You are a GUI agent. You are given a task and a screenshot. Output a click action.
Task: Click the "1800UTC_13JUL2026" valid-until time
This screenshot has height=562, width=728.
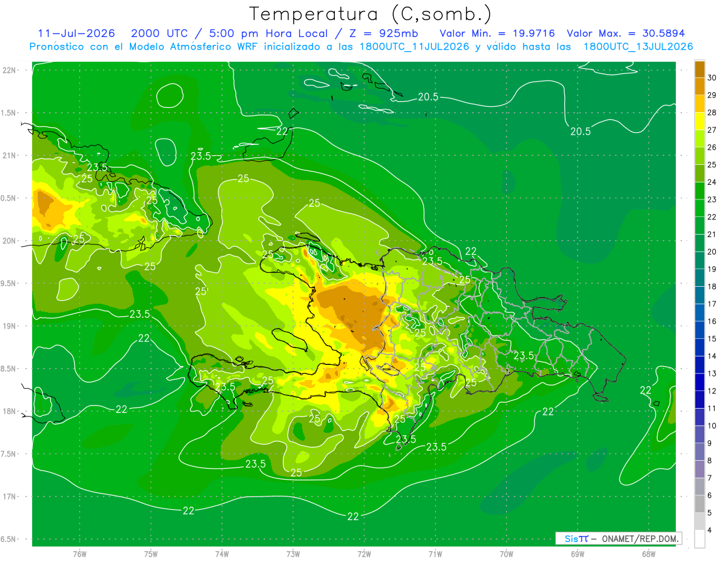point(638,47)
